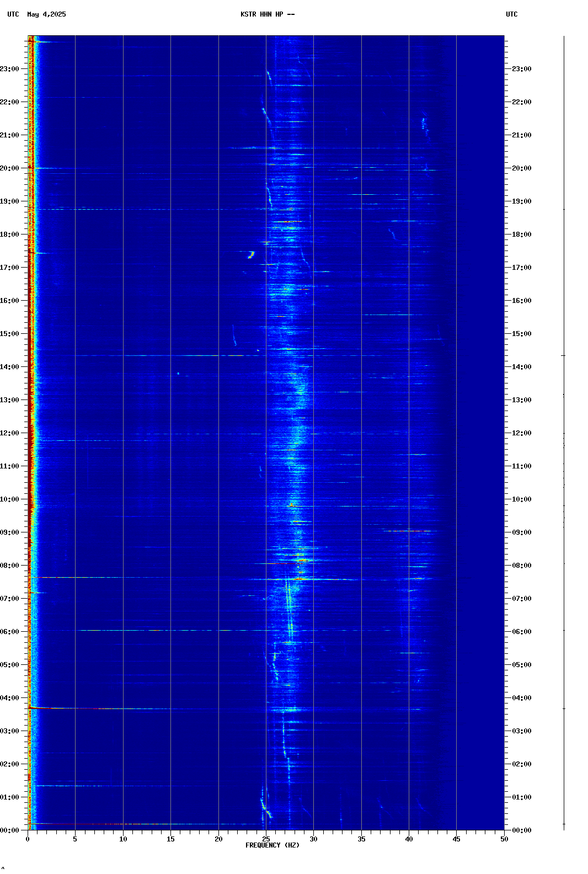The height and width of the screenshot is (874, 588).
Task: Click the left axis 07:00 time label
Action: coord(9,599)
